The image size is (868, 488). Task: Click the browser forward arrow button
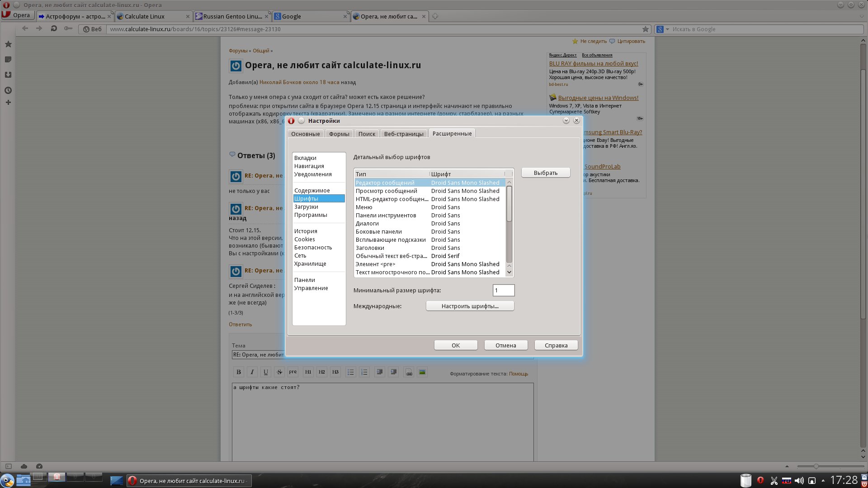(x=39, y=28)
